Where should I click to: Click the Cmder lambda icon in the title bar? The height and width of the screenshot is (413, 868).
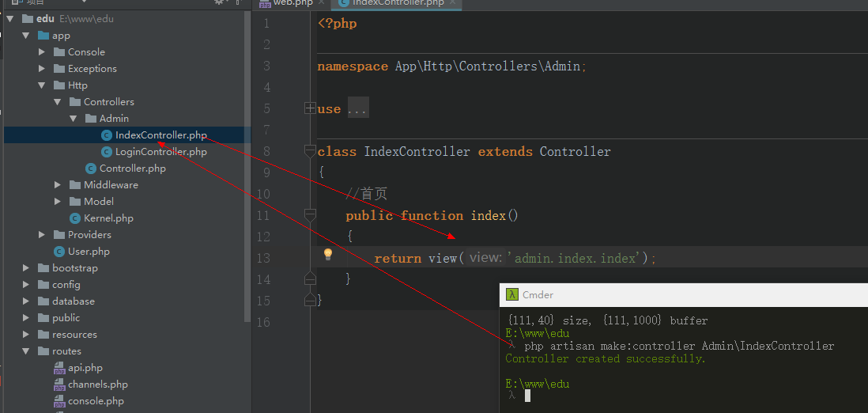[512, 295]
